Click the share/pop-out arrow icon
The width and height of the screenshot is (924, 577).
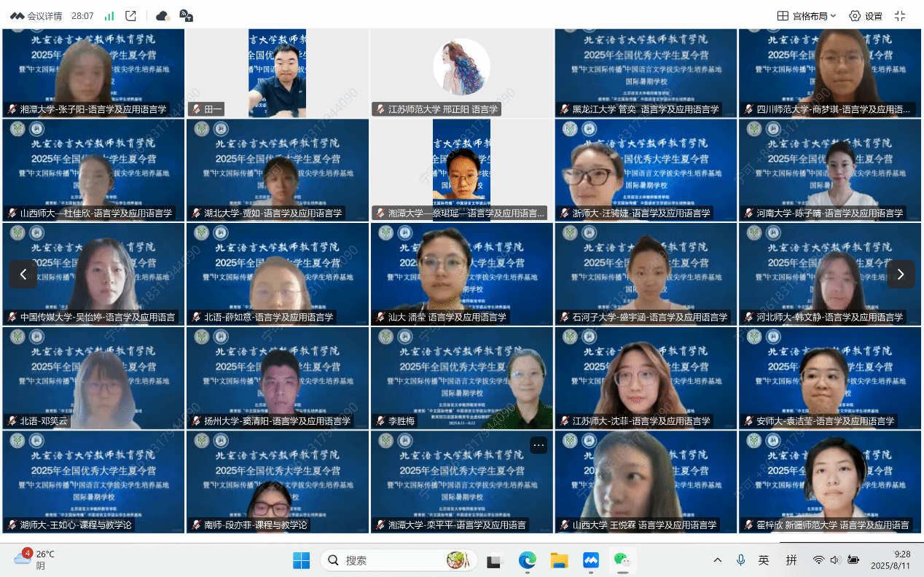pos(131,16)
